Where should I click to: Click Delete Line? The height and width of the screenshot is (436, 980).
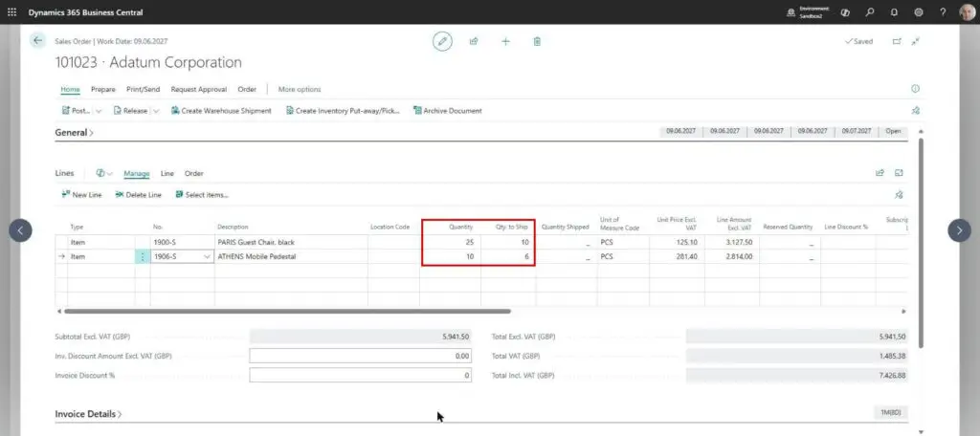(138, 195)
